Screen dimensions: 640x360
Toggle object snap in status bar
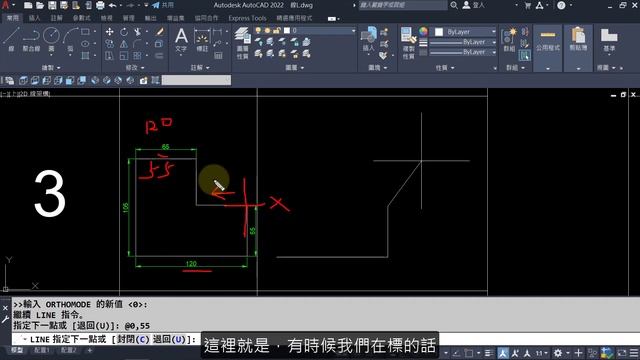(x=469, y=353)
